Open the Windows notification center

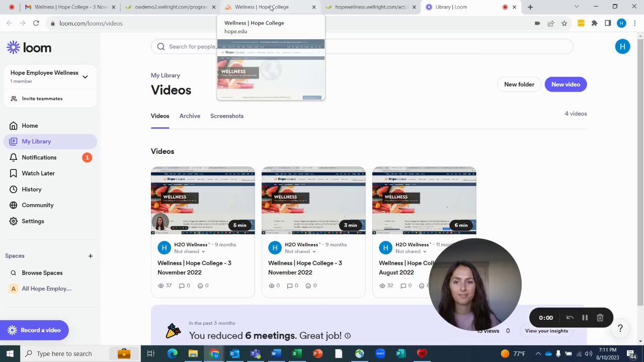(x=631, y=353)
